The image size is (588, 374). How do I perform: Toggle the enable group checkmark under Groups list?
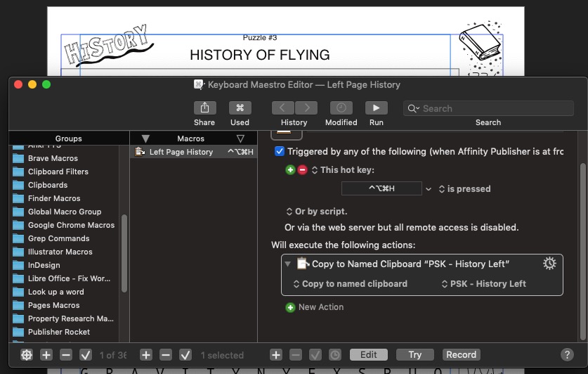click(86, 355)
